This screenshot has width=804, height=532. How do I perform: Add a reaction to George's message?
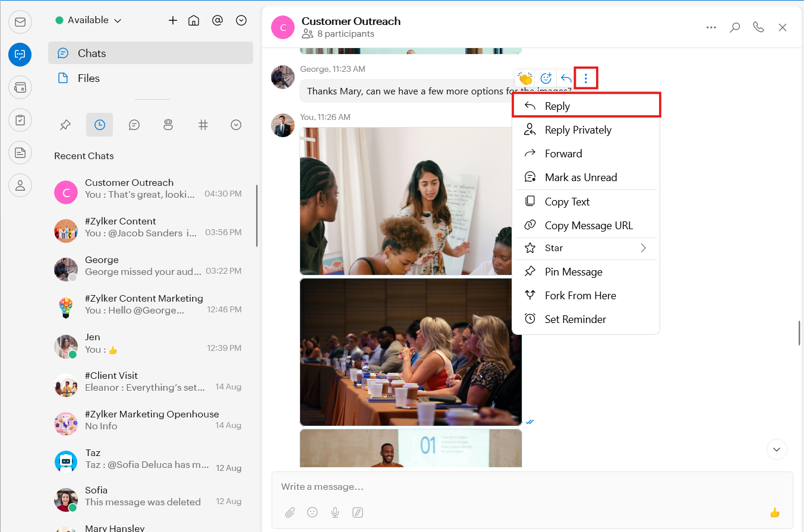pyautogui.click(x=546, y=78)
